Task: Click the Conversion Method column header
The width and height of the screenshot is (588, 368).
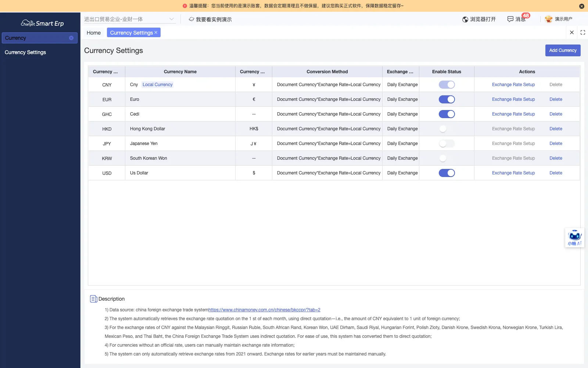Action: 327,72
